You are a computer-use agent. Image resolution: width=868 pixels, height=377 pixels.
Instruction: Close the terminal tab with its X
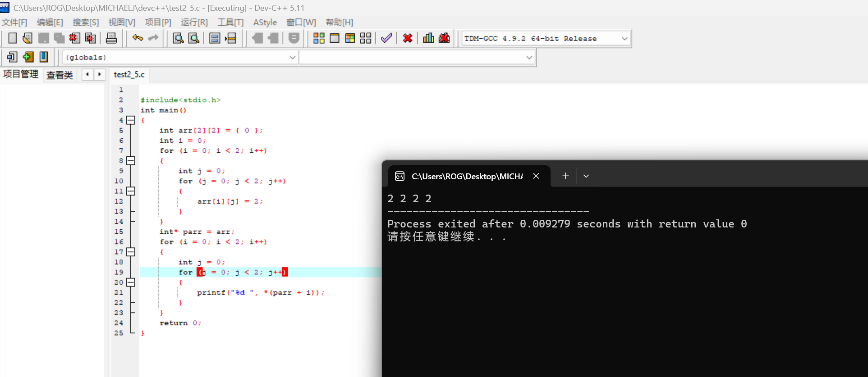[536, 176]
